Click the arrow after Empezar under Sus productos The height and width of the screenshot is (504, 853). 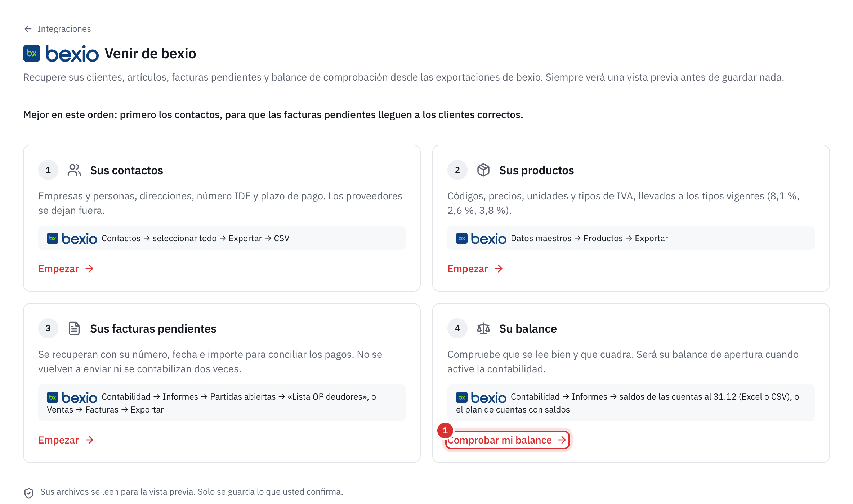click(x=499, y=269)
